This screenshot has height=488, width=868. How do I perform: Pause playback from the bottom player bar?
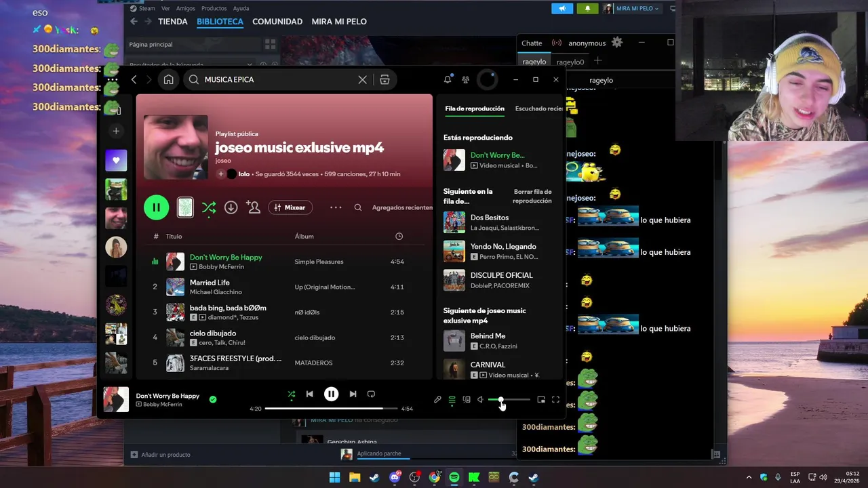tap(331, 394)
